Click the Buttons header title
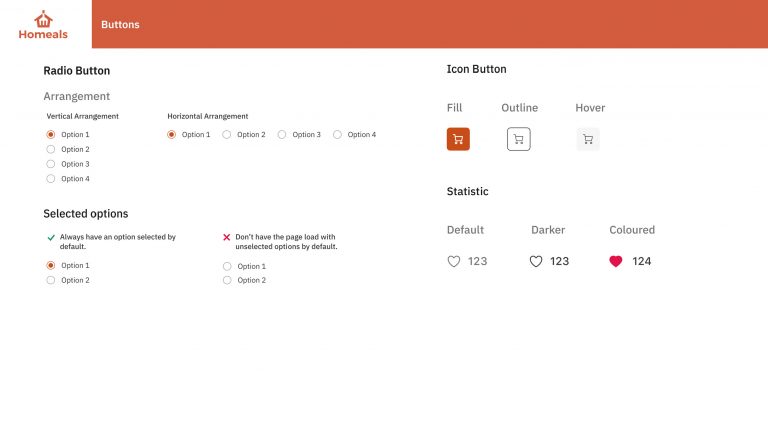Screen dimensions: 768x432 pyautogui.click(x=120, y=24)
